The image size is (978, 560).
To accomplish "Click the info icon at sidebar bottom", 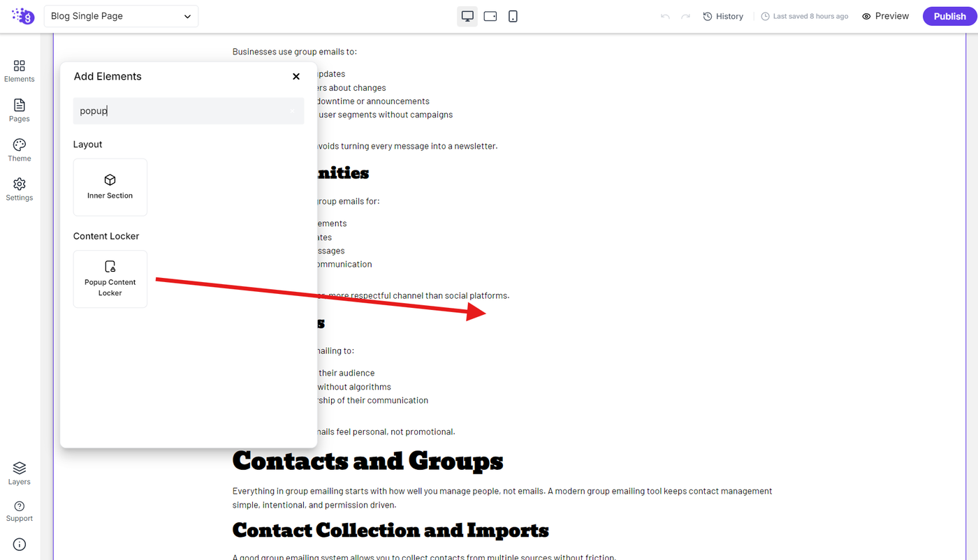I will coord(19,545).
